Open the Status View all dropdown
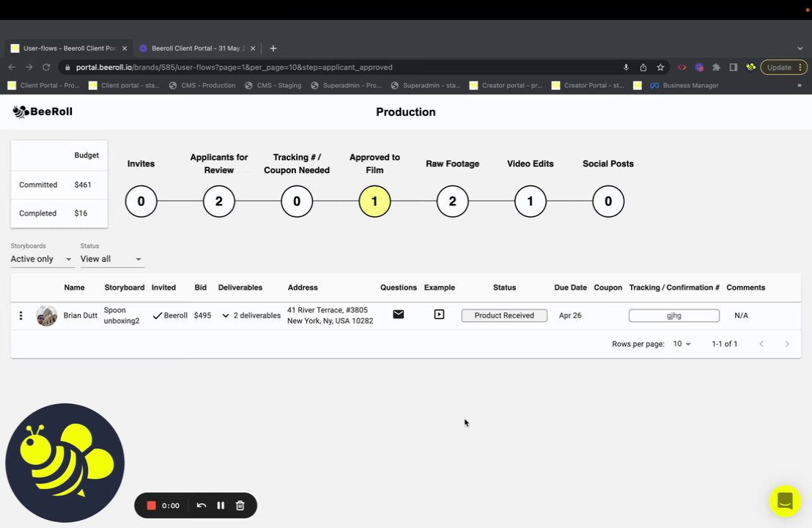 tap(111, 259)
